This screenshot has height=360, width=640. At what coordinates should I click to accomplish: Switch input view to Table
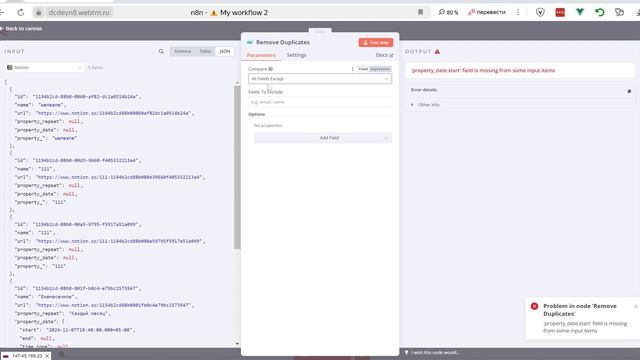[205, 51]
